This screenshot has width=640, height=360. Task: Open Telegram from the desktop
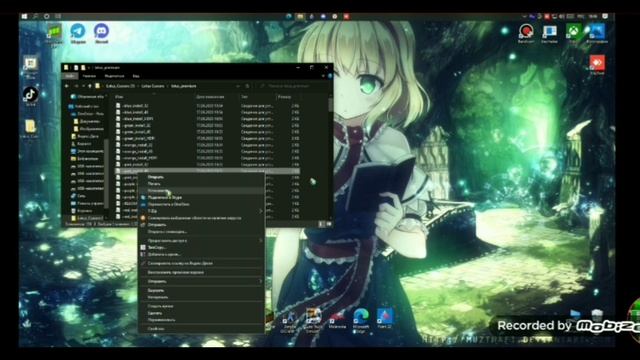coord(78,33)
